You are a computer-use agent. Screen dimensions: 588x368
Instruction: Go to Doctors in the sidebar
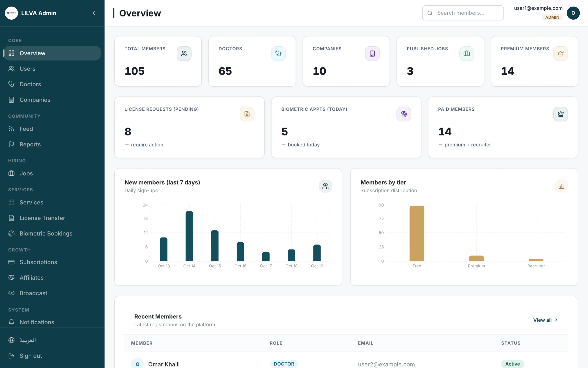(x=52, y=84)
